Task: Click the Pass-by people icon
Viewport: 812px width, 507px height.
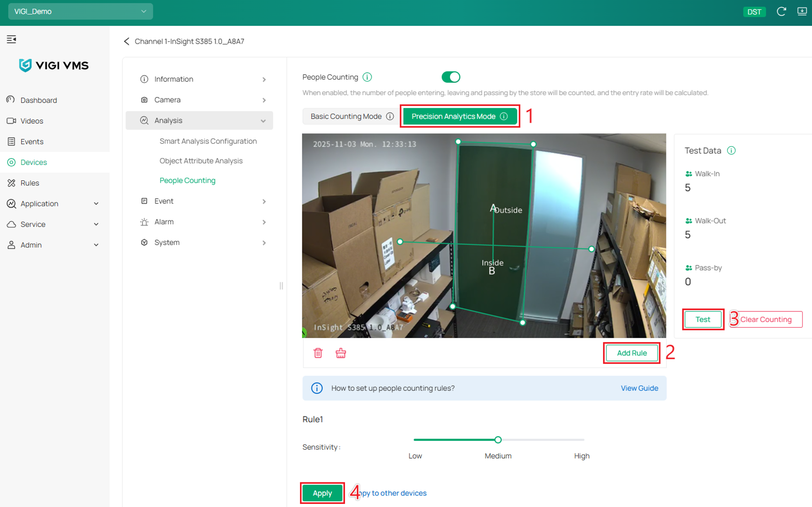Action: click(x=689, y=268)
